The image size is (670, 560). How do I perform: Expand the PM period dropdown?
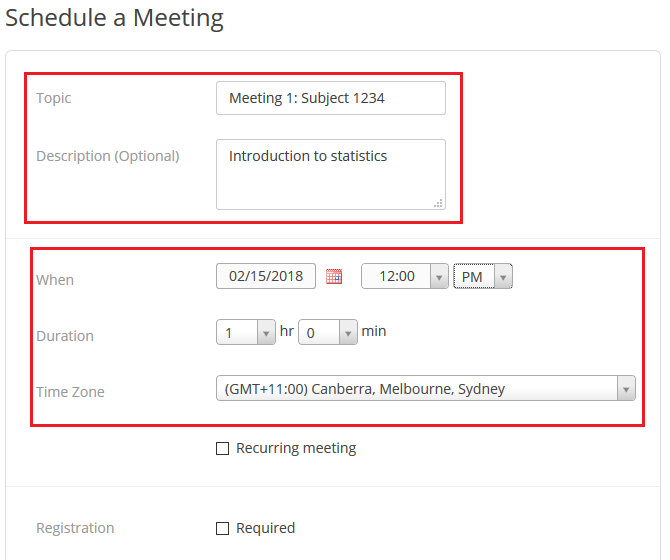click(483, 276)
